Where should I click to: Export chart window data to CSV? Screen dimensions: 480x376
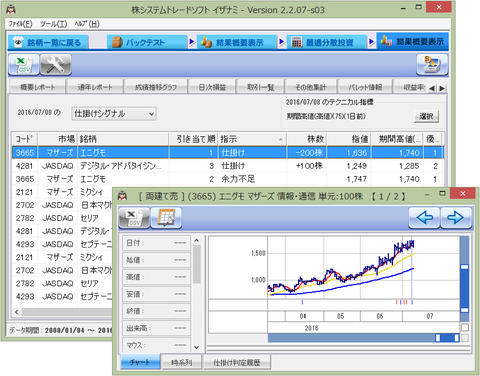pyautogui.click(x=134, y=218)
